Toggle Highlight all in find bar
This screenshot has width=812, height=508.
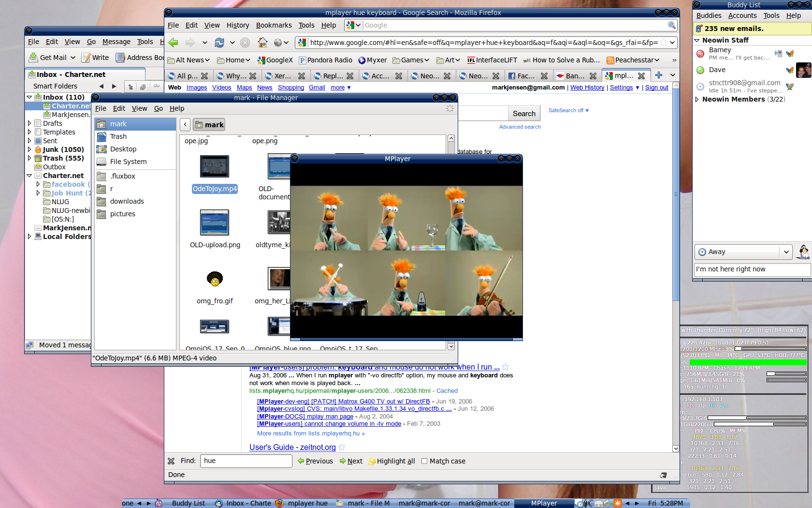391,461
